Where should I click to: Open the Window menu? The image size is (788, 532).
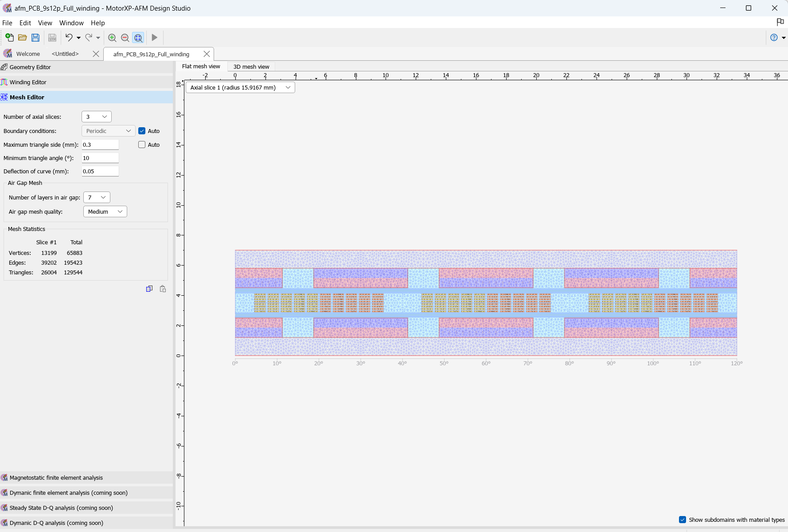[71, 23]
